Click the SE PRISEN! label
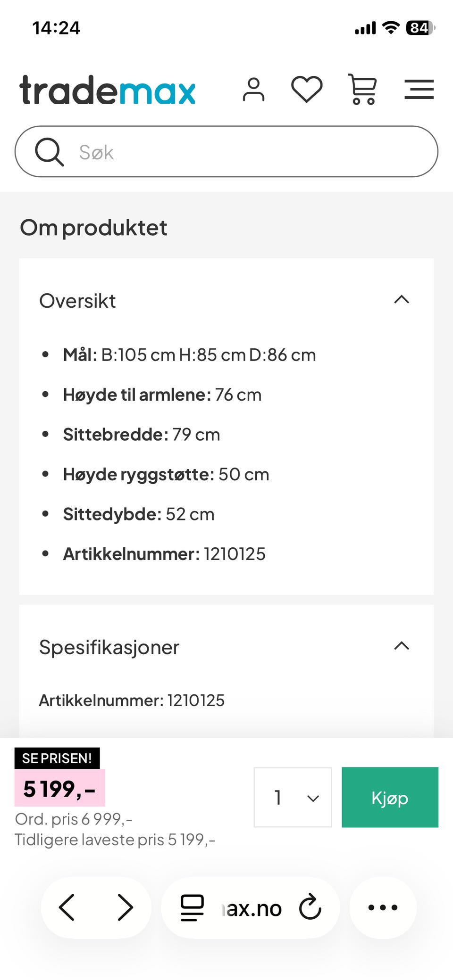 point(58,758)
